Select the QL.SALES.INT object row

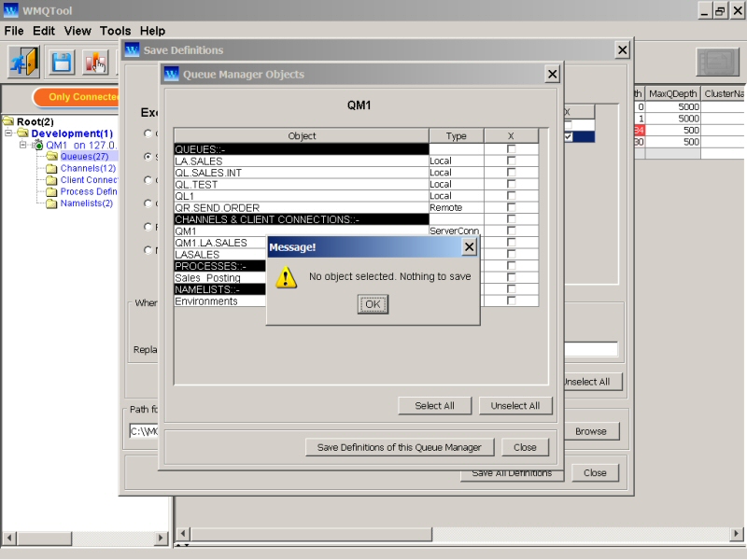[x=301, y=173]
